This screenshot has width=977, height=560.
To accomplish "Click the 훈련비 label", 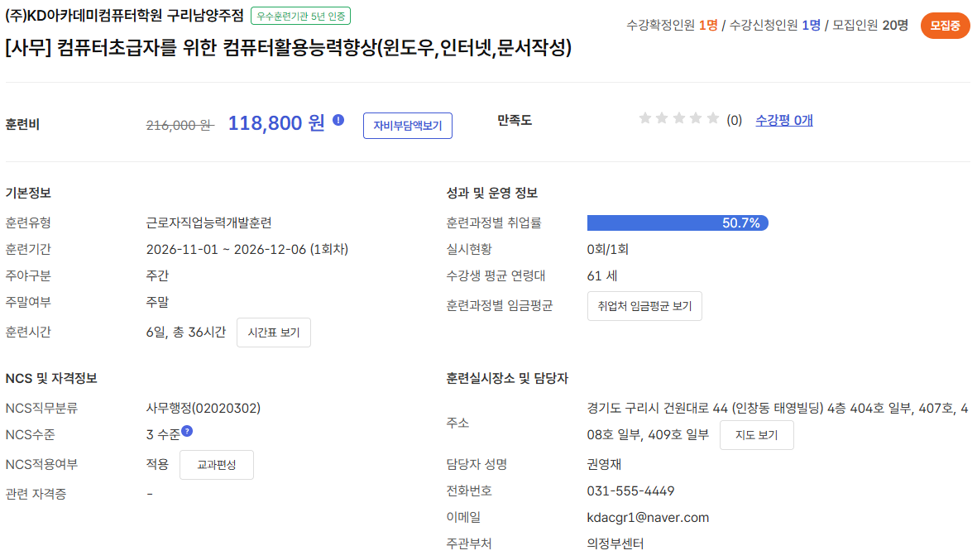I will click(22, 125).
